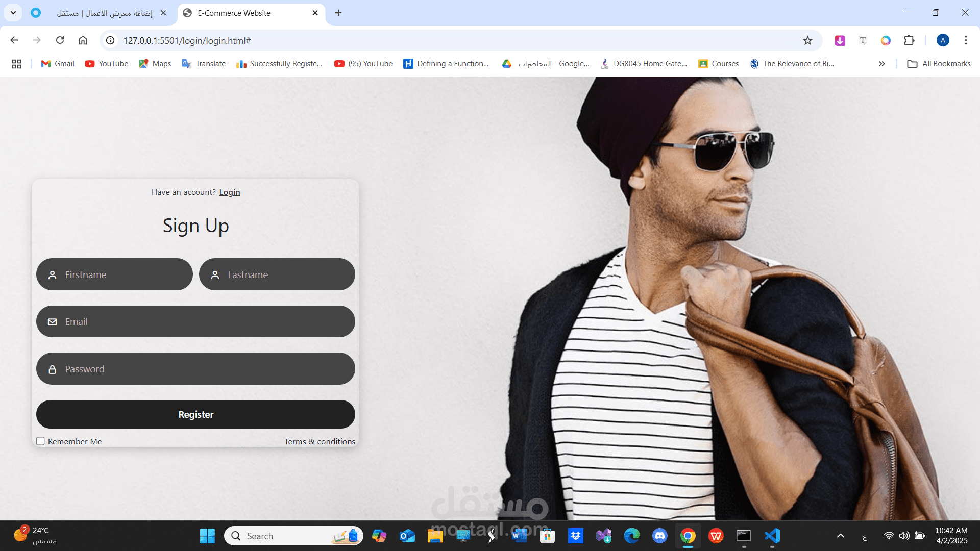Viewport: 980px width, 551px height.
Task: Show hidden system tray icons
Action: click(841, 536)
